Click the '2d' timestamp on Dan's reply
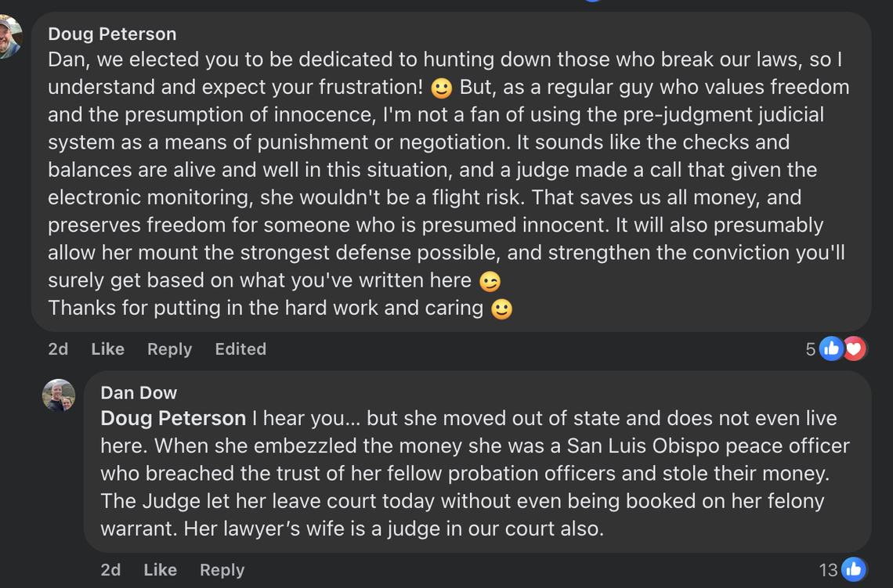The width and height of the screenshot is (893, 588). pyautogui.click(x=111, y=570)
